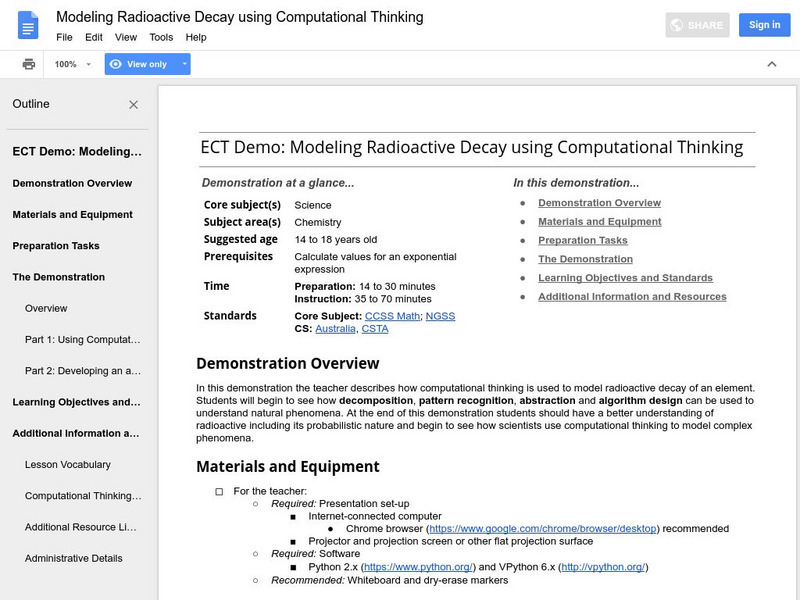Open the Chrome browser download link
The height and width of the screenshot is (600, 800).
(x=543, y=529)
